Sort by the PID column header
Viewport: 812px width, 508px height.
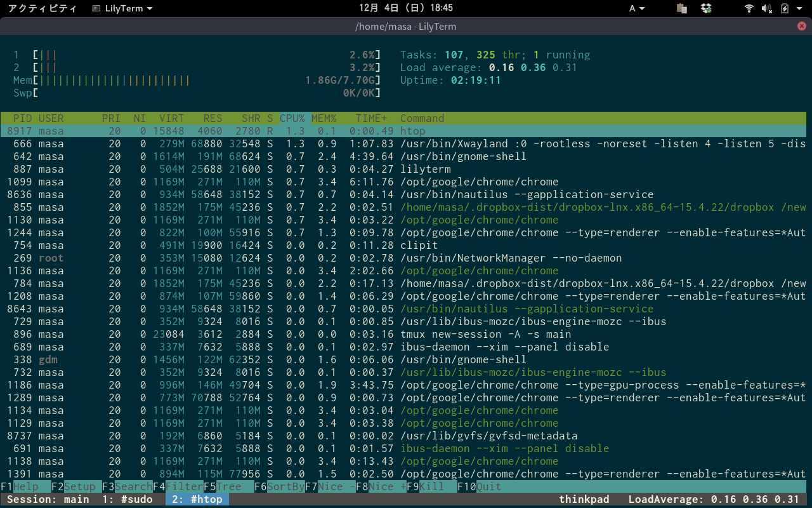(x=23, y=118)
